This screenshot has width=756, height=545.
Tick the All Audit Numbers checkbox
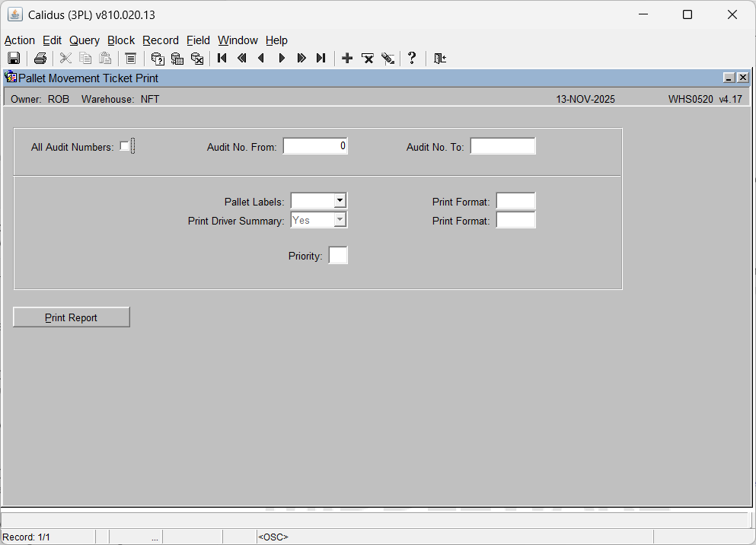[125, 146]
